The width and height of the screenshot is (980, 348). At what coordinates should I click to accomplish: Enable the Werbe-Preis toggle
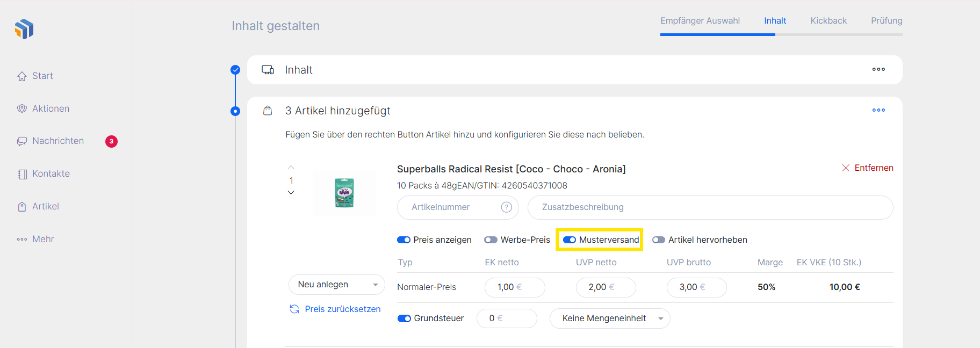(491, 240)
